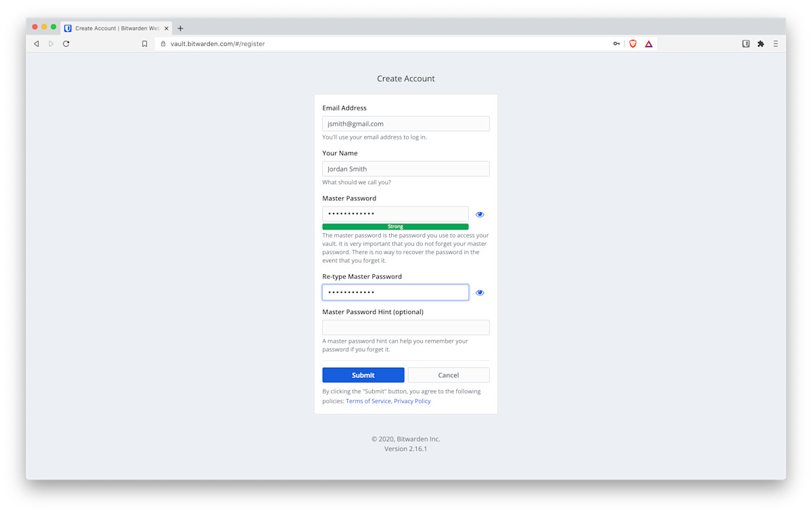This screenshot has height=514, width=812.
Task: Click the Cancel button
Action: pyautogui.click(x=448, y=375)
